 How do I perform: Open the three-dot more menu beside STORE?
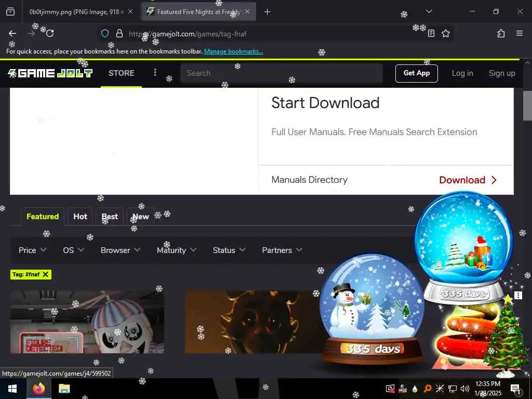(x=155, y=72)
